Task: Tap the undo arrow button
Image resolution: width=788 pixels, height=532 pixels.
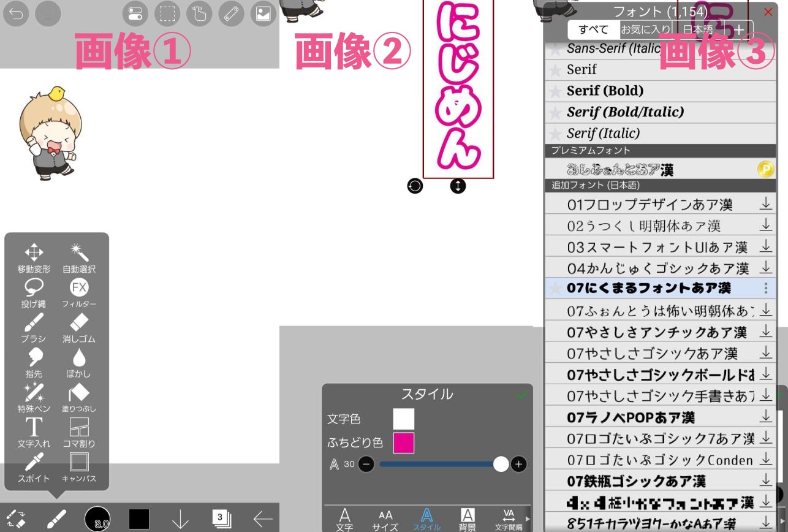Action: [x=16, y=13]
